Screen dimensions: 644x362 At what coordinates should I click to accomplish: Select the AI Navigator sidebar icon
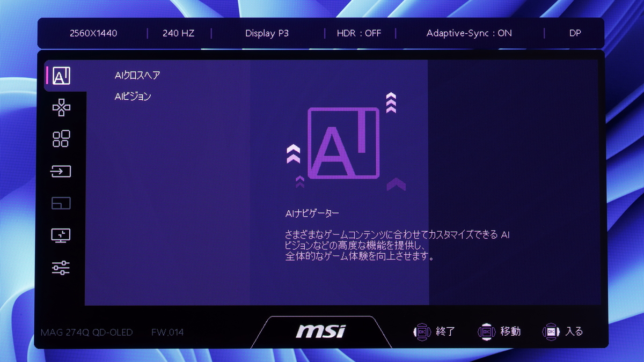click(x=61, y=76)
